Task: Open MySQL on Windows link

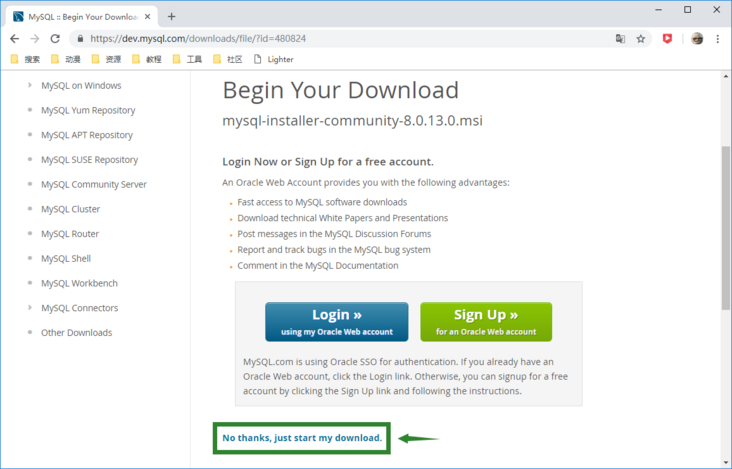Action: 81,85
